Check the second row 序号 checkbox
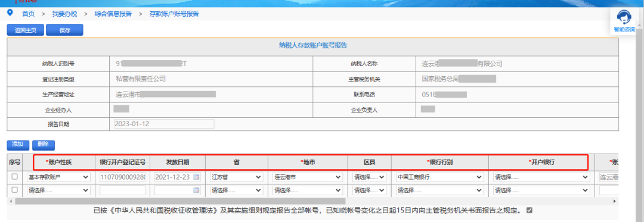 (15, 190)
